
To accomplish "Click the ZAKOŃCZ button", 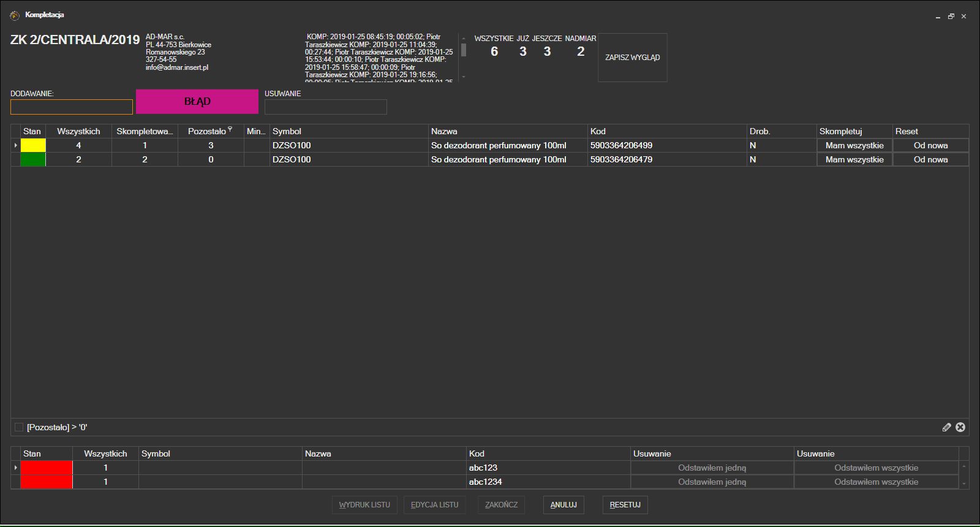I will (x=501, y=505).
